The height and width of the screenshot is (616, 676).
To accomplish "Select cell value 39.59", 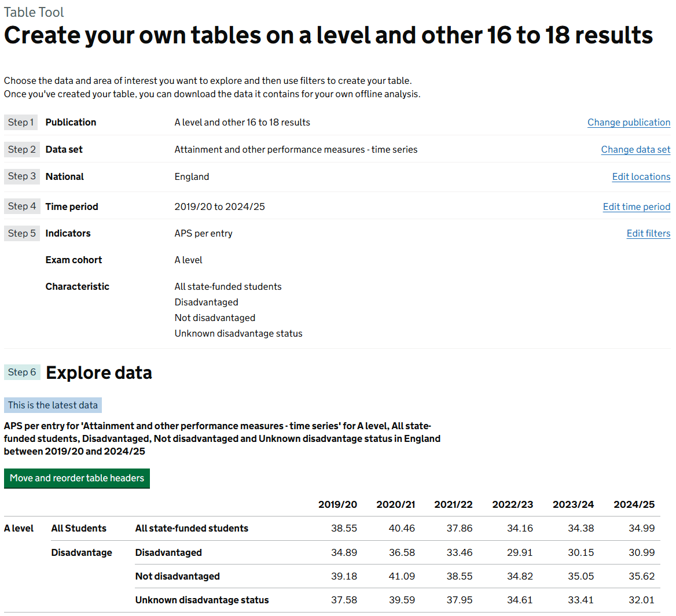I will point(402,600).
